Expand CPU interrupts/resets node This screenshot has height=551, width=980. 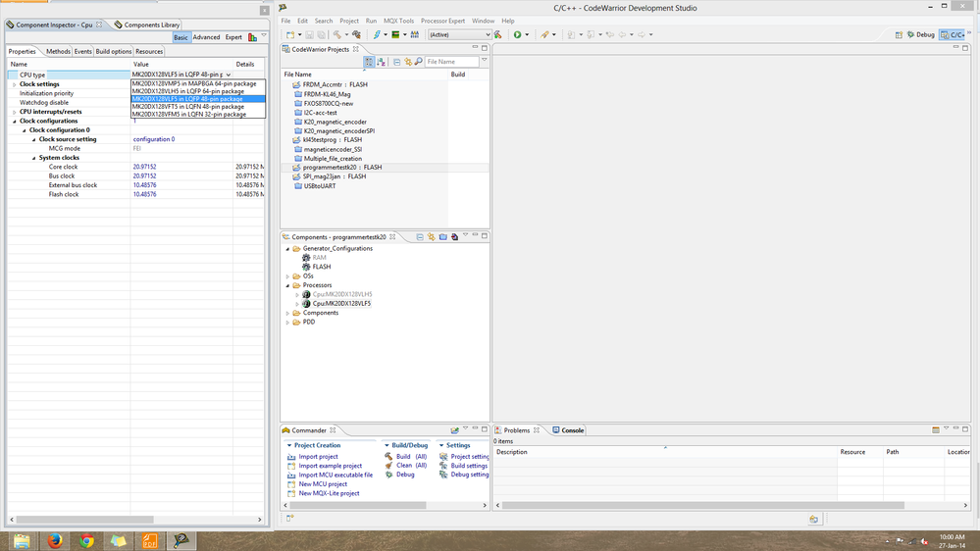point(15,112)
